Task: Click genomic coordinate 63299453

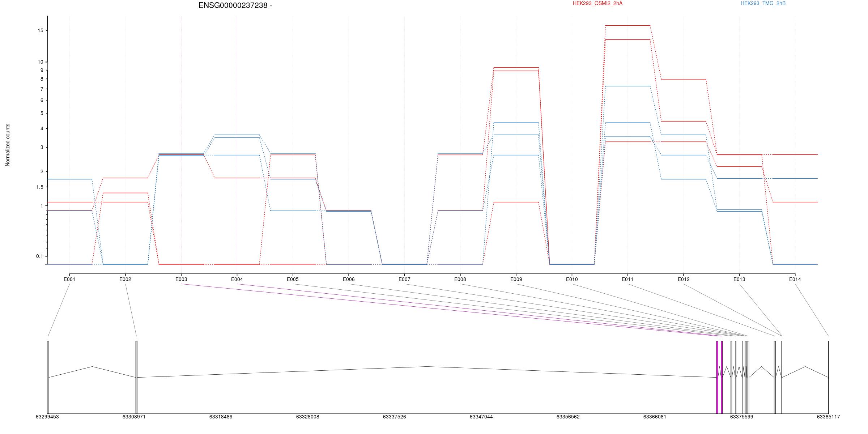Action: 47,417
